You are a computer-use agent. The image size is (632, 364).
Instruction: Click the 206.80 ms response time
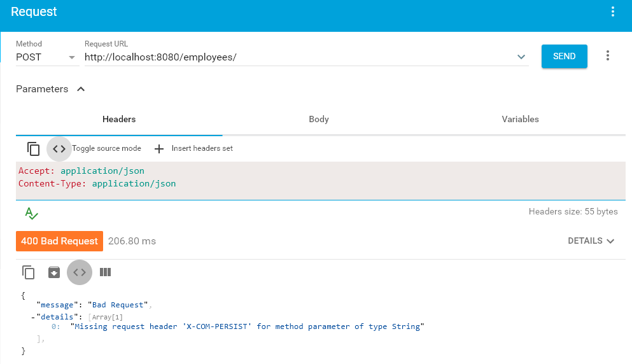pos(132,241)
